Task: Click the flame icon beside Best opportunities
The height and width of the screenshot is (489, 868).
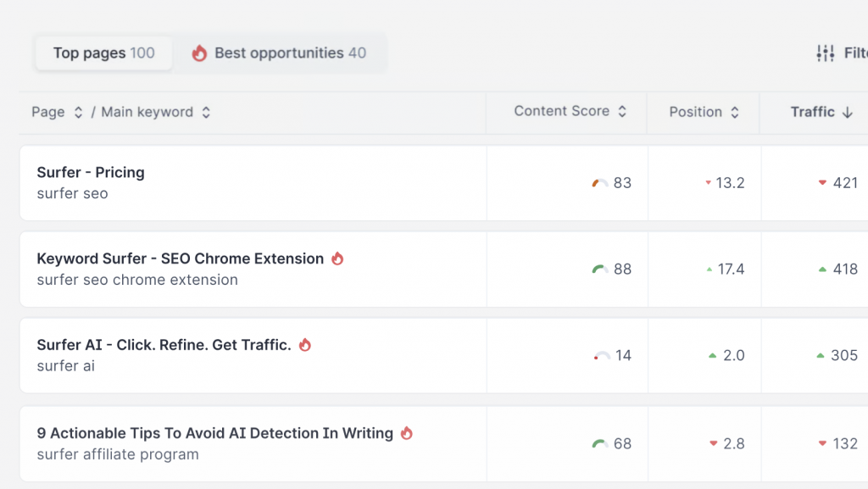Action: 199,53
